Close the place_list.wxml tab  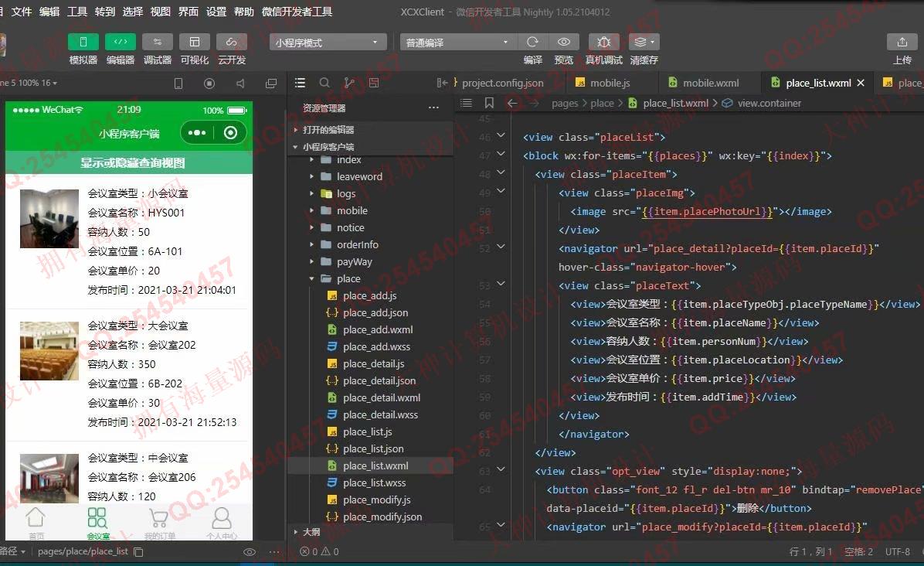[x=861, y=84]
